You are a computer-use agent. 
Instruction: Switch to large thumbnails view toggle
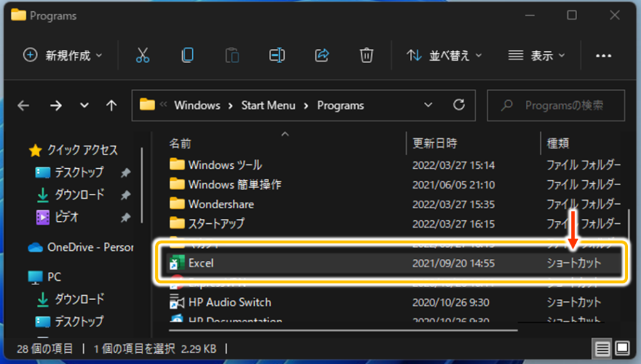[622, 348]
